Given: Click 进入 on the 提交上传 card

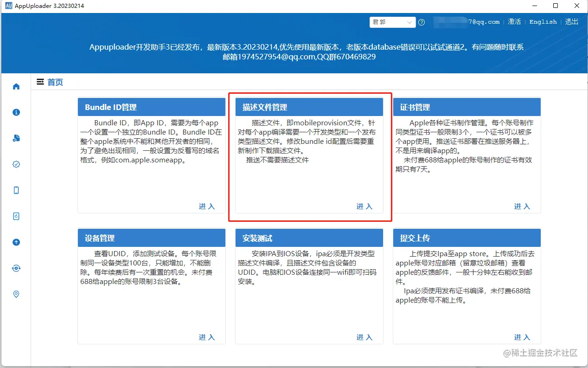Looking at the screenshot, I should (x=522, y=337).
